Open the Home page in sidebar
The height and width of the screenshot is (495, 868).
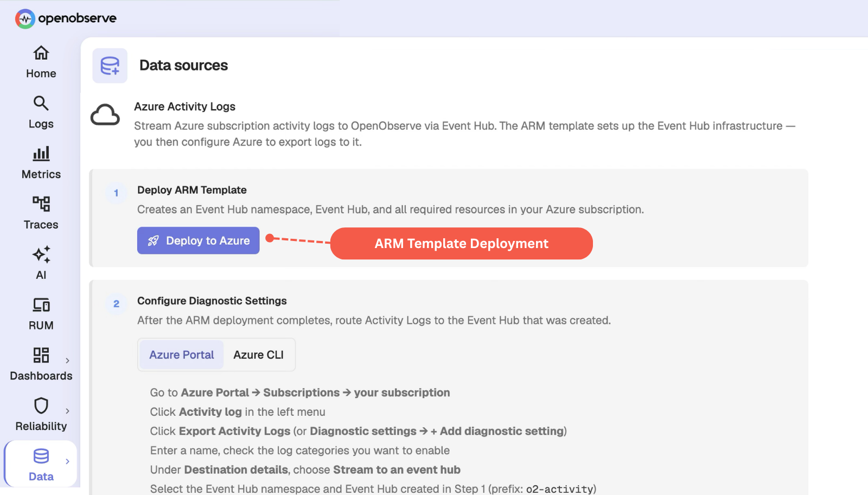[41, 62]
